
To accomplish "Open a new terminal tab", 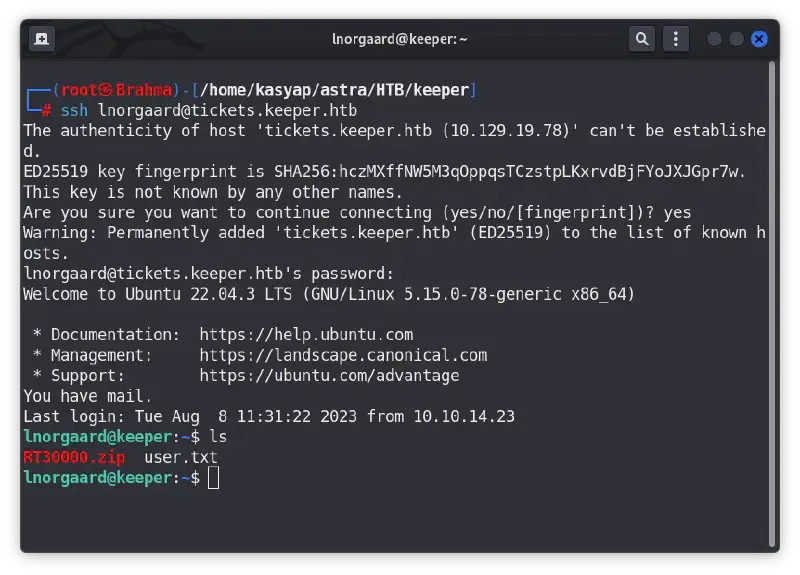I will [42, 39].
